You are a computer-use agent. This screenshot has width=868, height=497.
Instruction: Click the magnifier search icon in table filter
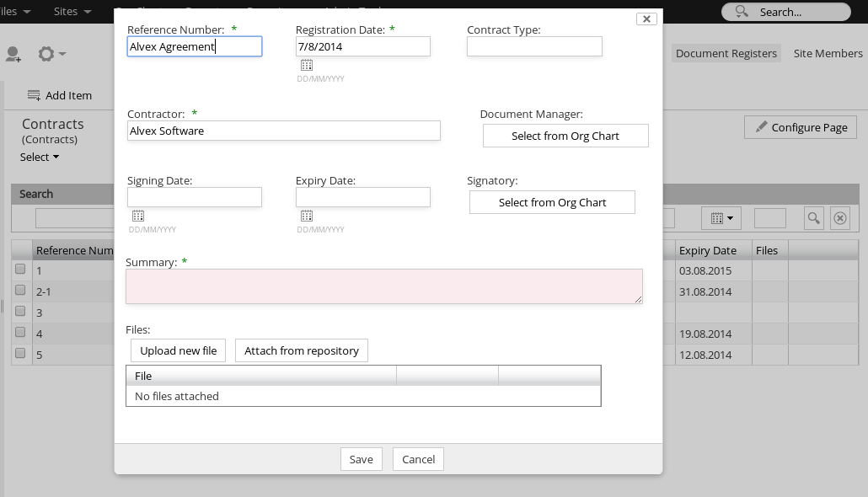point(813,218)
